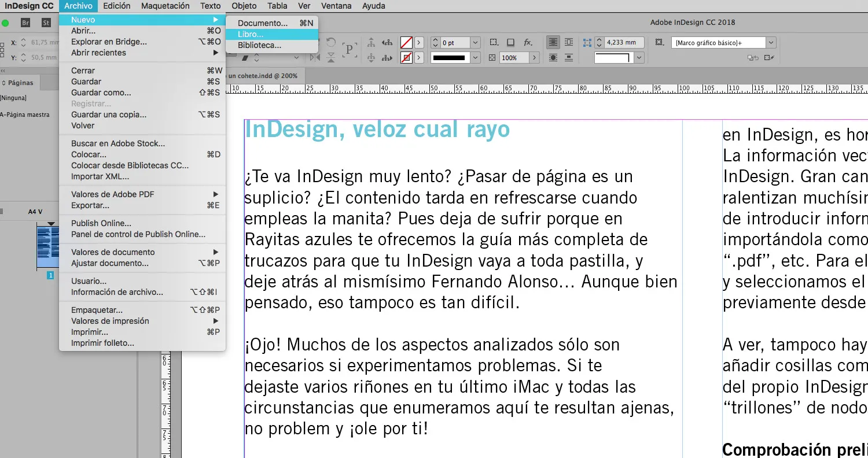Open Adobe Bridge via the Br icon
868x458 pixels.
point(25,23)
